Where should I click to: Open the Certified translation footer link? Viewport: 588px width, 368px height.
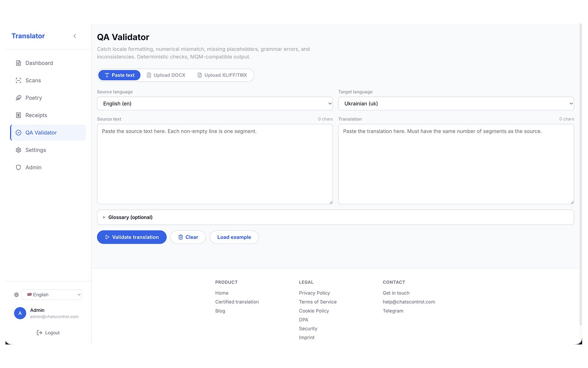(x=237, y=302)
